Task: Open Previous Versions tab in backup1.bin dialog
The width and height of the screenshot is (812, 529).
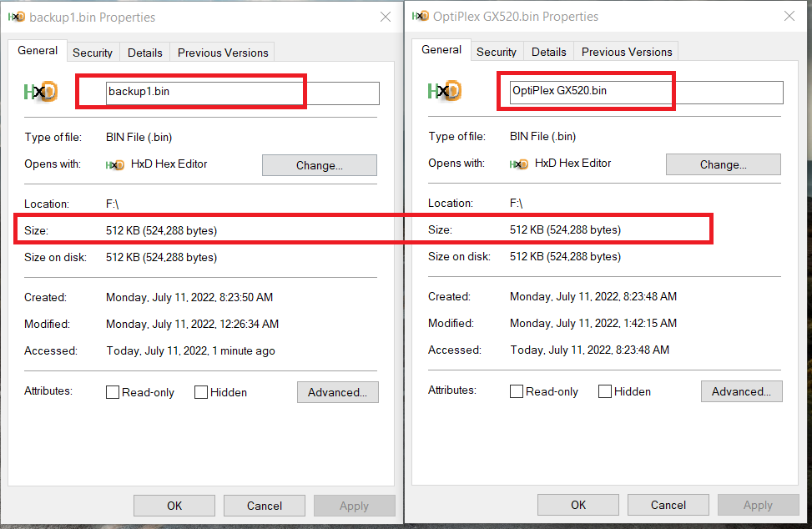Action: pos(223,53)
